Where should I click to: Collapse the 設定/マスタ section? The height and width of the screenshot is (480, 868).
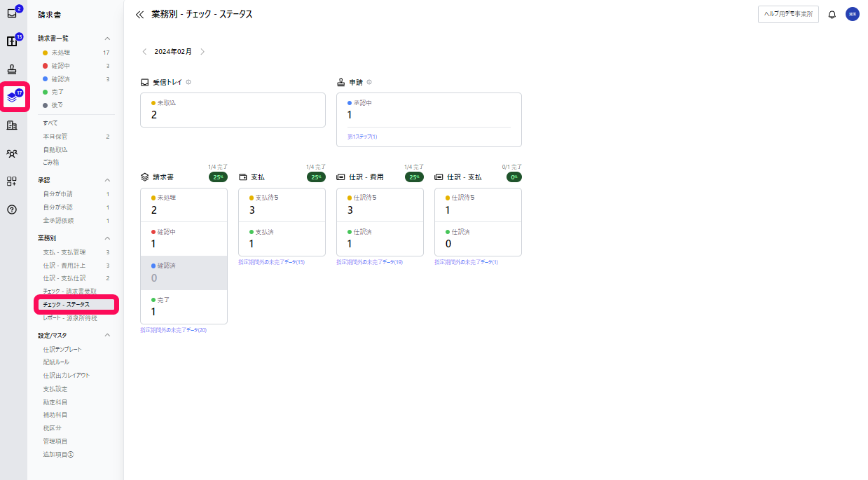pos(107,335)
